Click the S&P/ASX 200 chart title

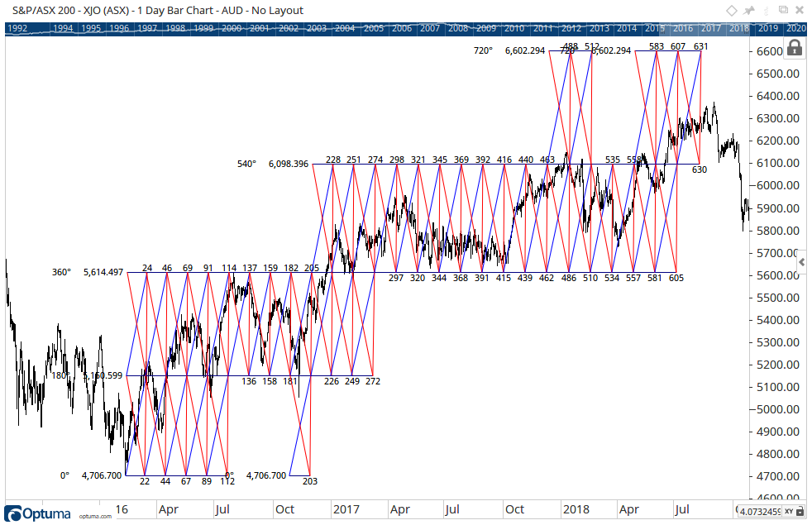[x=158, y=11]
